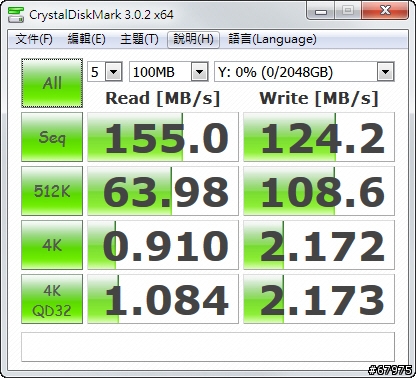
Task: Click the 4K QD32 write result 2.173
Action: click(319, 299)
